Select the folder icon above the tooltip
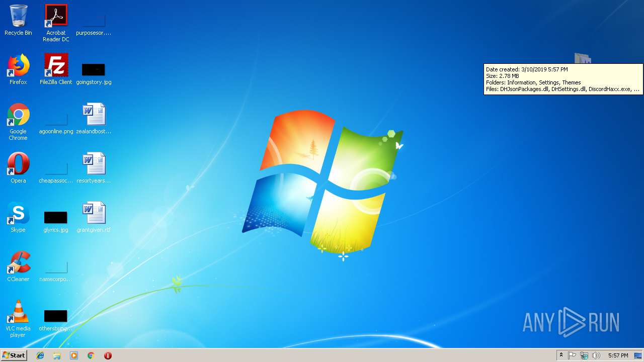 pyautogui.click(x=583, y=58)
